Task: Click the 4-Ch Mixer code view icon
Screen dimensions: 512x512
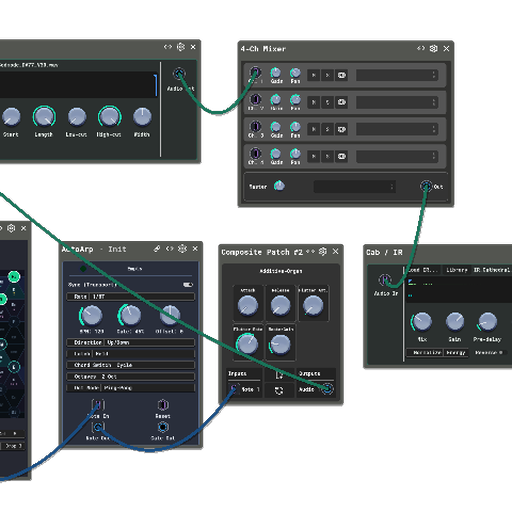Action: [x=421, y=48]
